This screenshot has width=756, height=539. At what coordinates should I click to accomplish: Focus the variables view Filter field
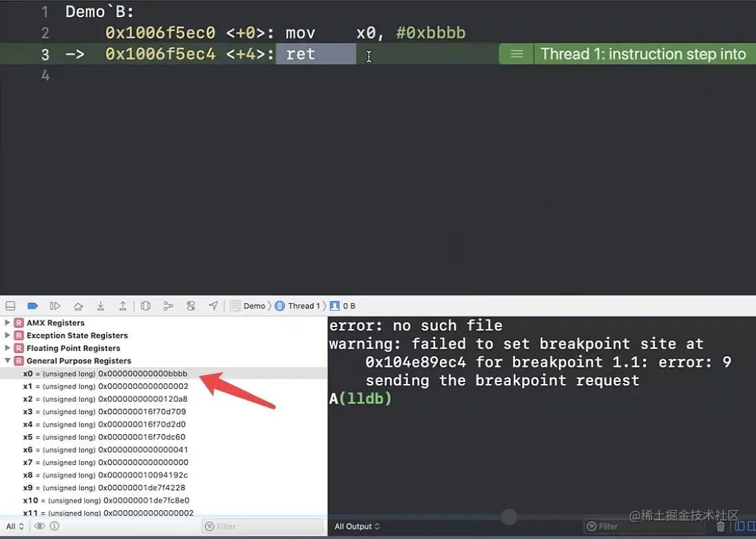pos(263,527)
